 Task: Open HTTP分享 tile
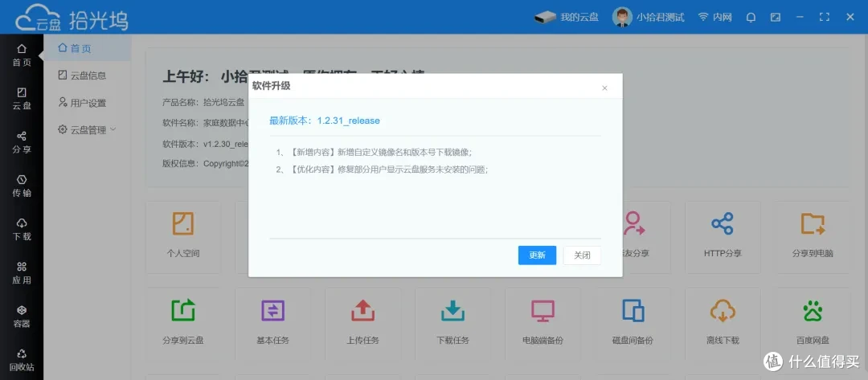(723, 237)
